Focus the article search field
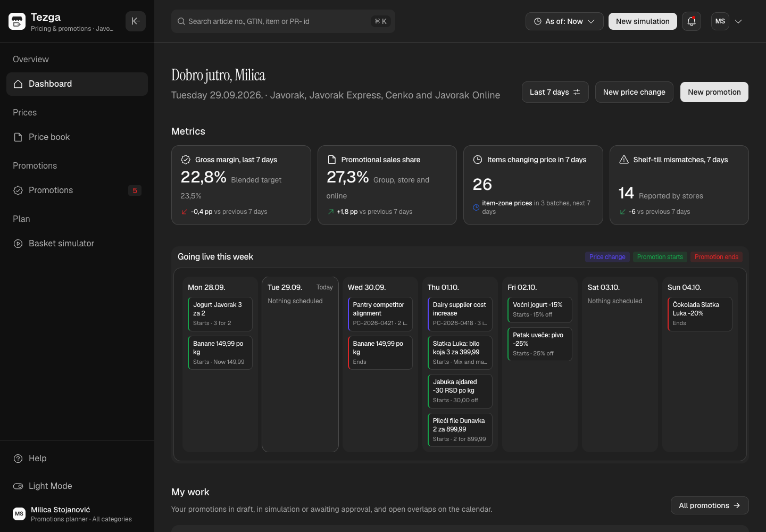Screen dimensions: 766x532 click(x=283, y=21)
